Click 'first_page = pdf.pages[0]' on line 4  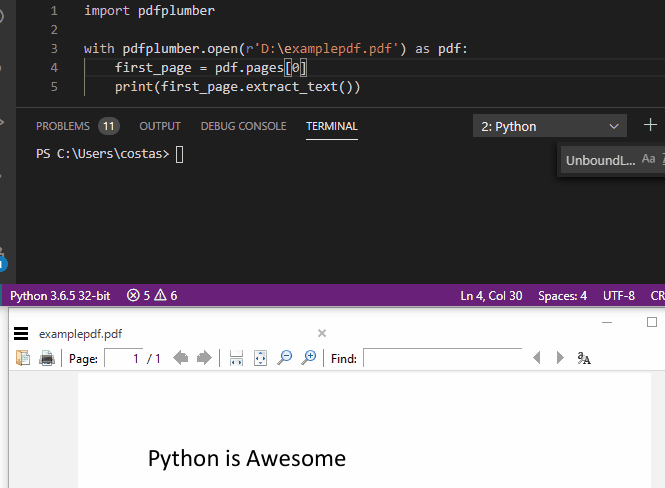coord(211,68)
